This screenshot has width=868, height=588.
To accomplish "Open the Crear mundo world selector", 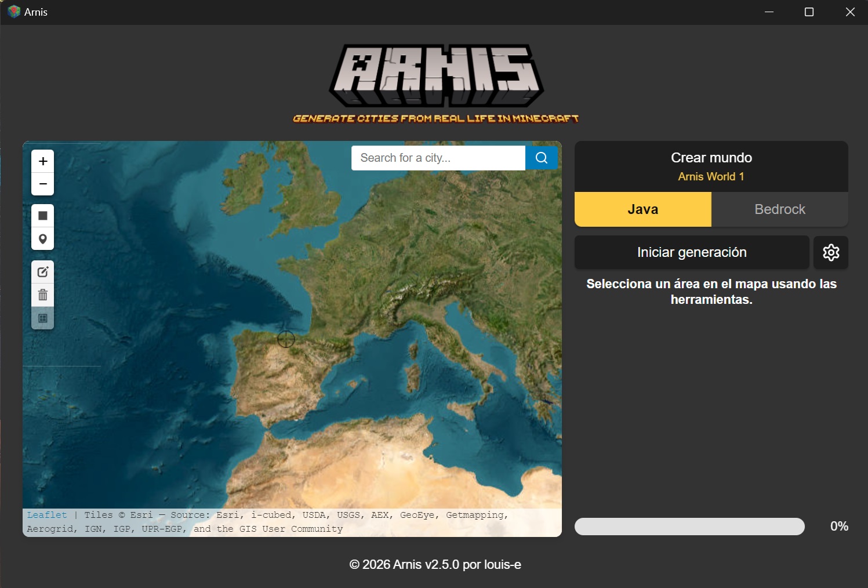I will [711, 158].
